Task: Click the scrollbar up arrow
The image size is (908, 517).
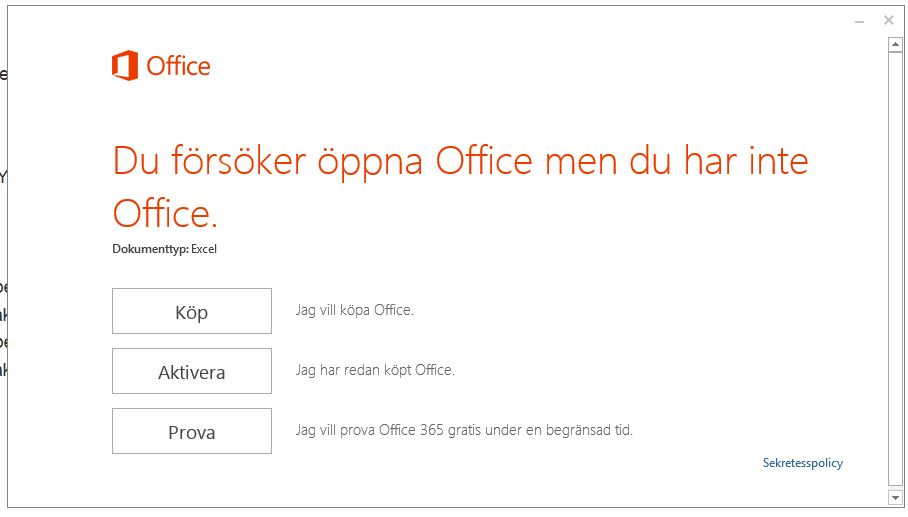Action: click(895, 44)
